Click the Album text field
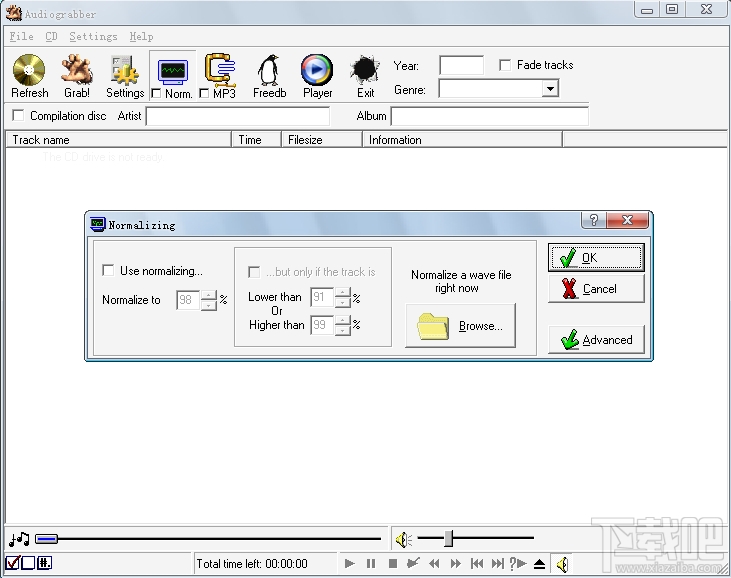This screenshot has height=578, width=731. (x=490, y=116)
